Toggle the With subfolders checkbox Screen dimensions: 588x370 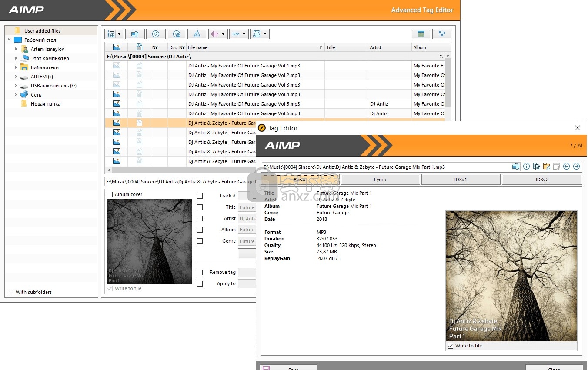coord(11,292)
